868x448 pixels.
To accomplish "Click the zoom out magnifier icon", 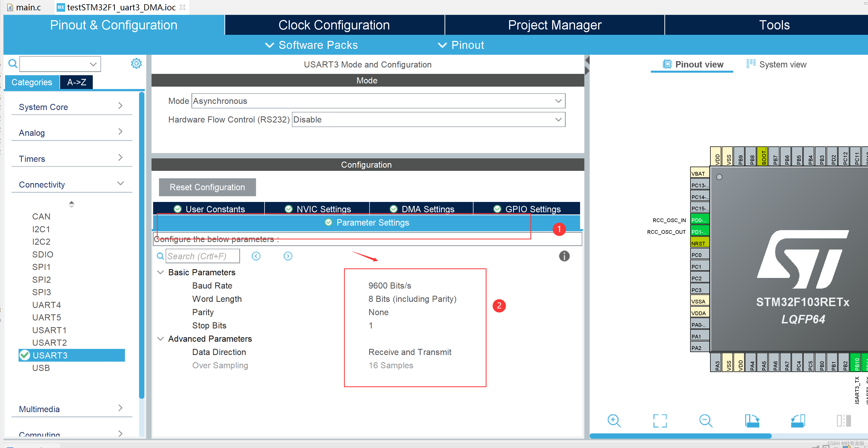I will pyautogui.click(x=705, y=420).
